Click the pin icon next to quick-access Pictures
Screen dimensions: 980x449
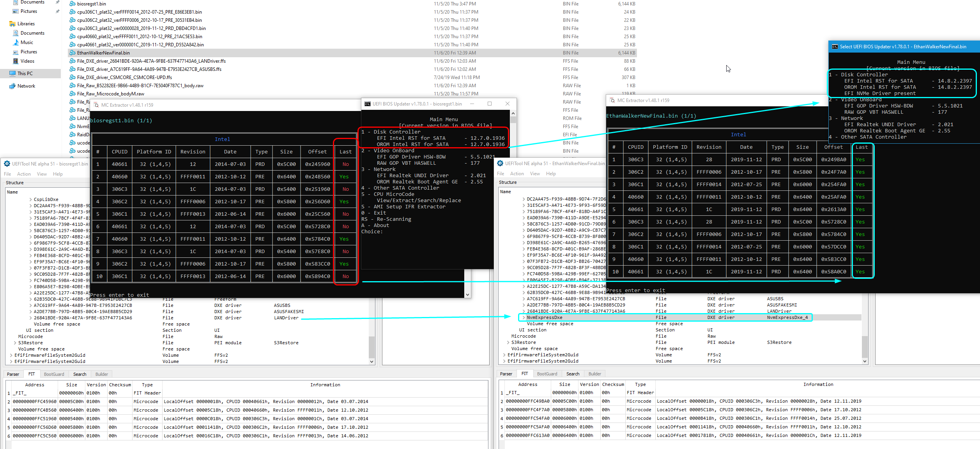pos(57,11)
